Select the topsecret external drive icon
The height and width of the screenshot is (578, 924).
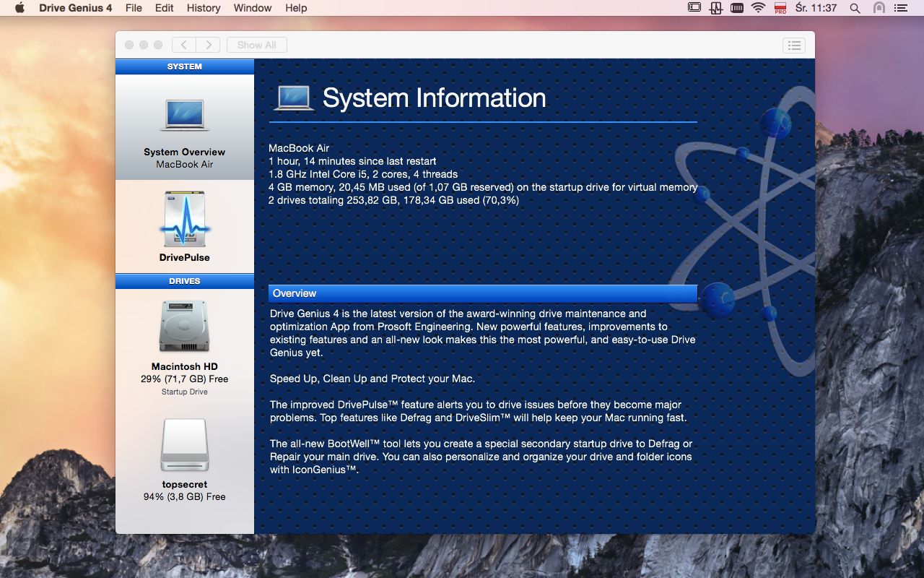tap(185, 445)
